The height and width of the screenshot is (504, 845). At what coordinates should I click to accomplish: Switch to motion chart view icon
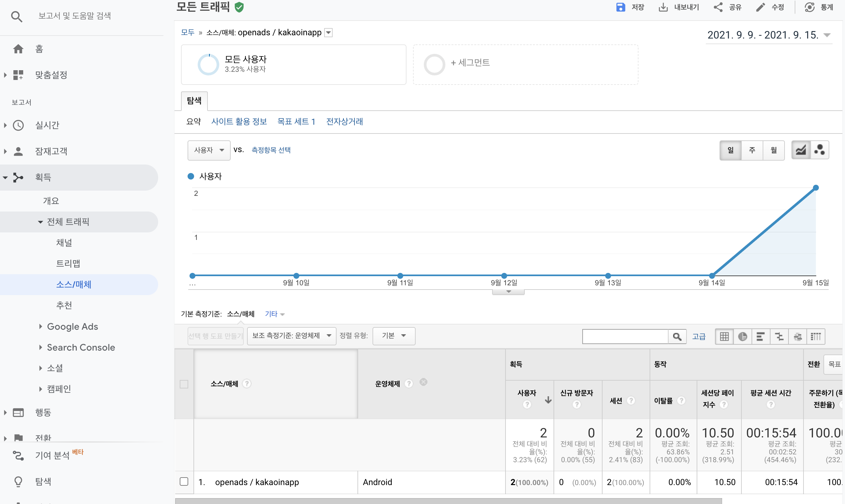click(x=820, y=150)
